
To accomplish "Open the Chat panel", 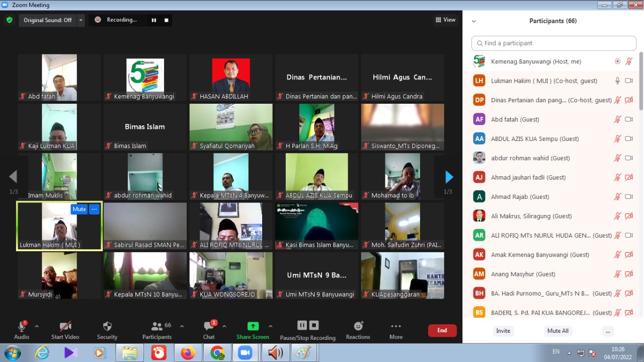I will (x=209, y=330).
